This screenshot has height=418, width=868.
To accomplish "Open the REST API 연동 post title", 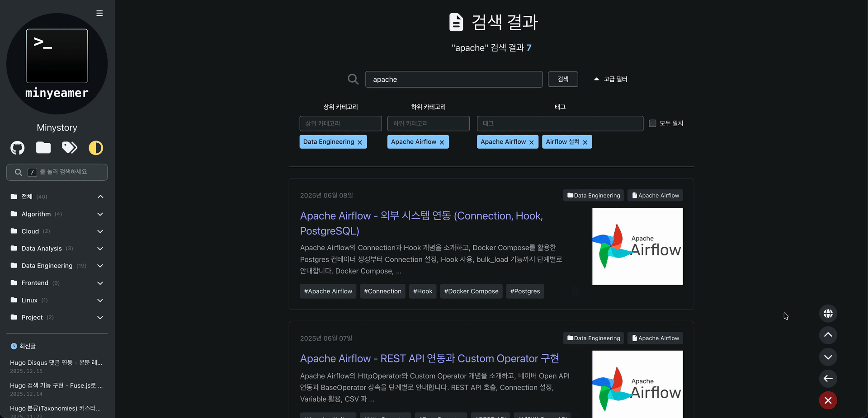I will pyautogui.click(x=429, y=358).
